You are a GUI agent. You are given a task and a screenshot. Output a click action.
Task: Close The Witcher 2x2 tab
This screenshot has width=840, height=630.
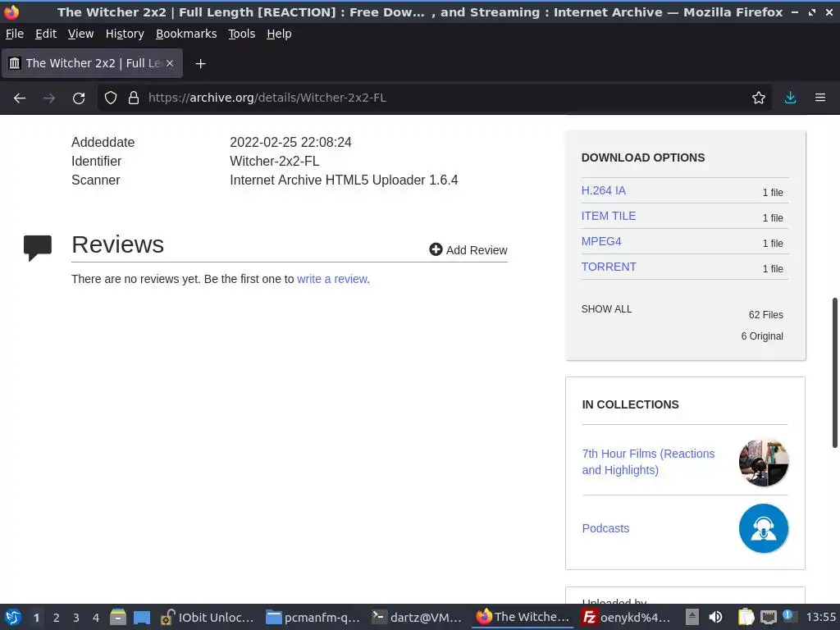coord(169,63)
